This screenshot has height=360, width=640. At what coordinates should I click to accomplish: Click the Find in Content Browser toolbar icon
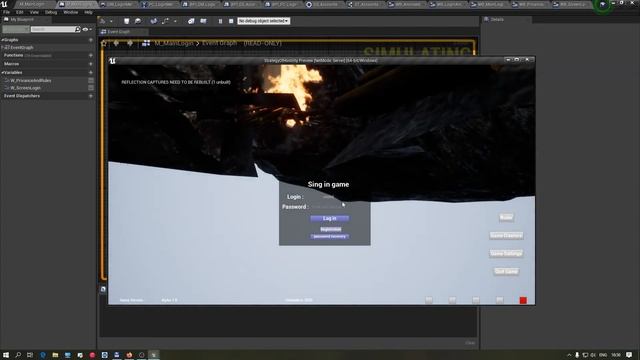[x=138, y=21]
